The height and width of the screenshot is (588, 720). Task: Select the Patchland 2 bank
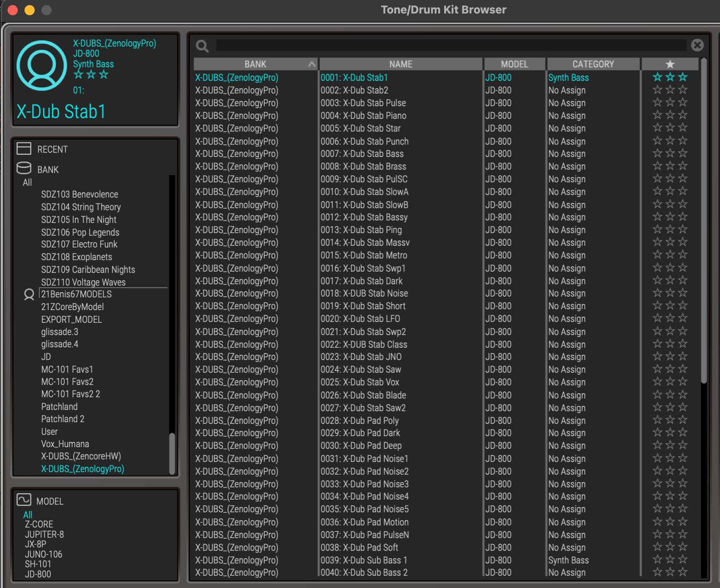pos(63,419)
